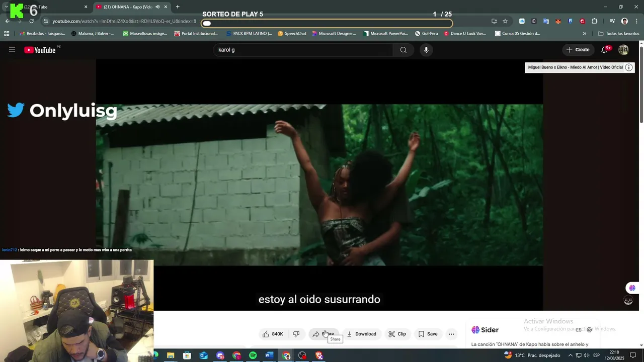The height and width of the screenshot is (362, 644).
Task: Open the Chrome apps grid shortcut
Action: coord(7,34)
